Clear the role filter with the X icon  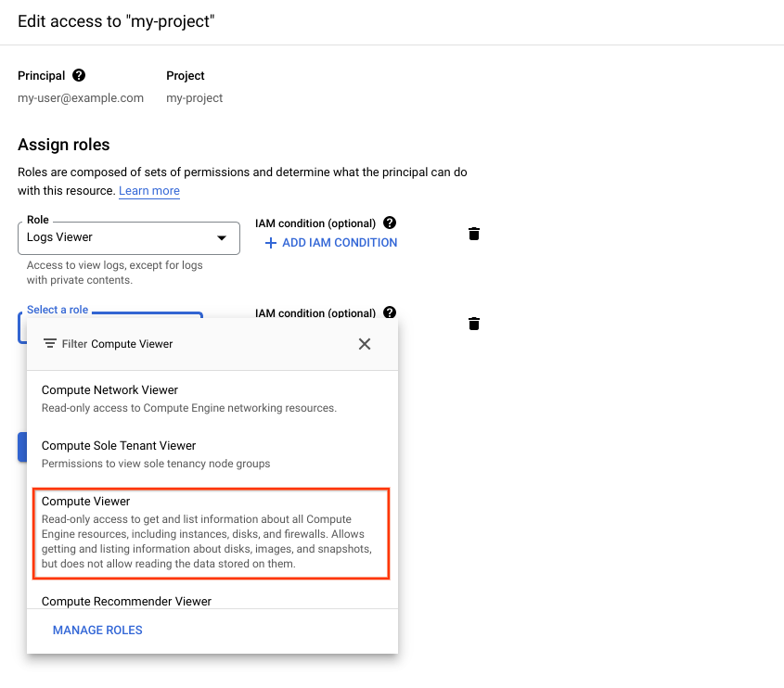pyautogui.click(x=365, y=344)
